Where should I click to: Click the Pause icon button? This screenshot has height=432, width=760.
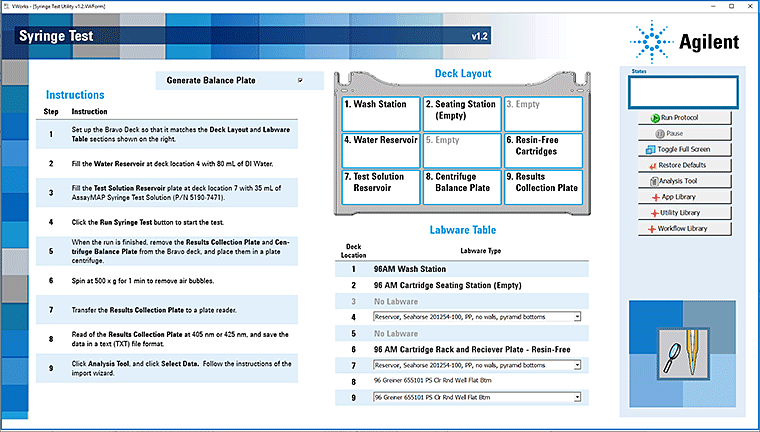coord(657,134)
